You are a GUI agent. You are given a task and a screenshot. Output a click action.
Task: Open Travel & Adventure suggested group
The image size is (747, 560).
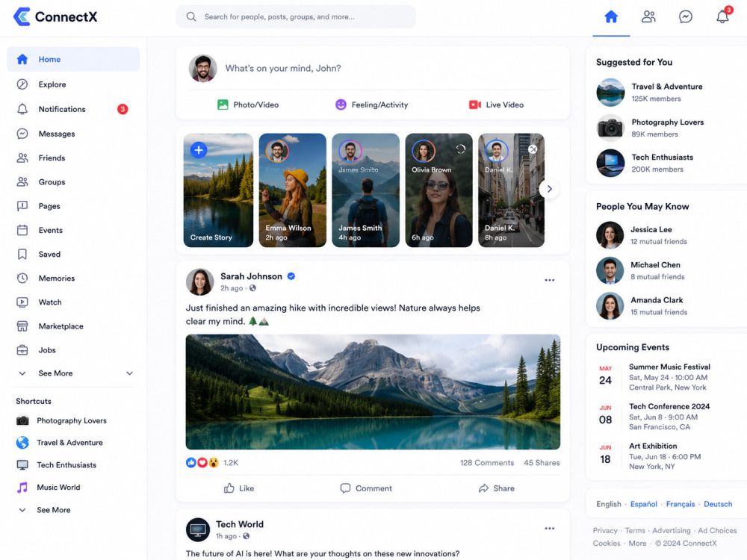tap(651, 93)
